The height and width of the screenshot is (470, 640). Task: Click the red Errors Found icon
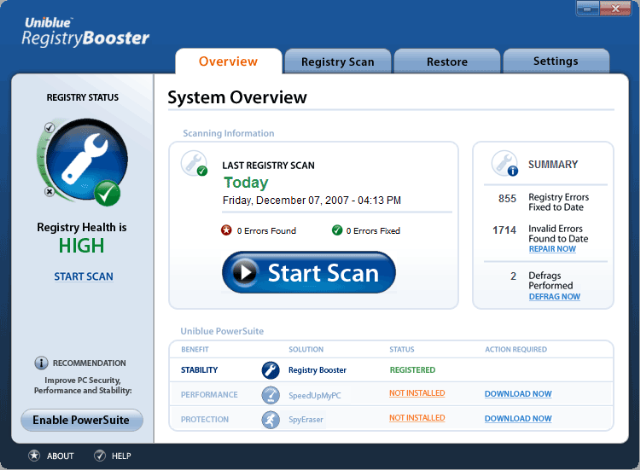pyautogui.click(x=226, y=231)
